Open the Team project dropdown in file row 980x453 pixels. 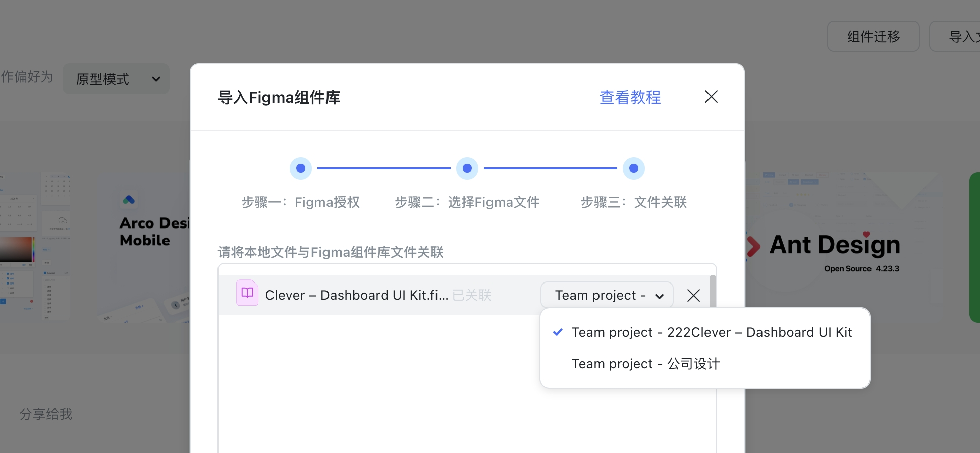coord(607,295)
